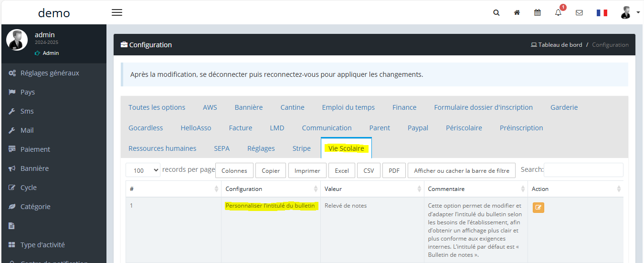Select the Stripe tab

(x=301, y=148)
